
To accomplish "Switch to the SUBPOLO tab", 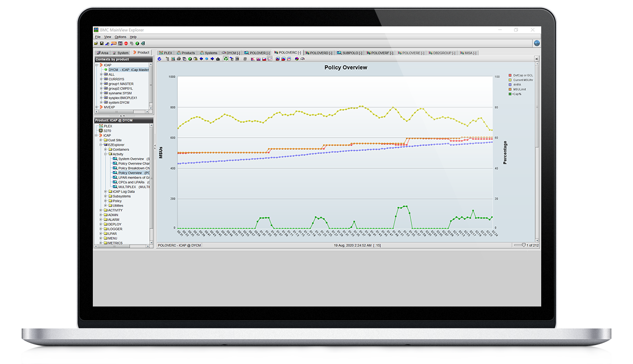I will pyautogui.click(x=349, y=53).
